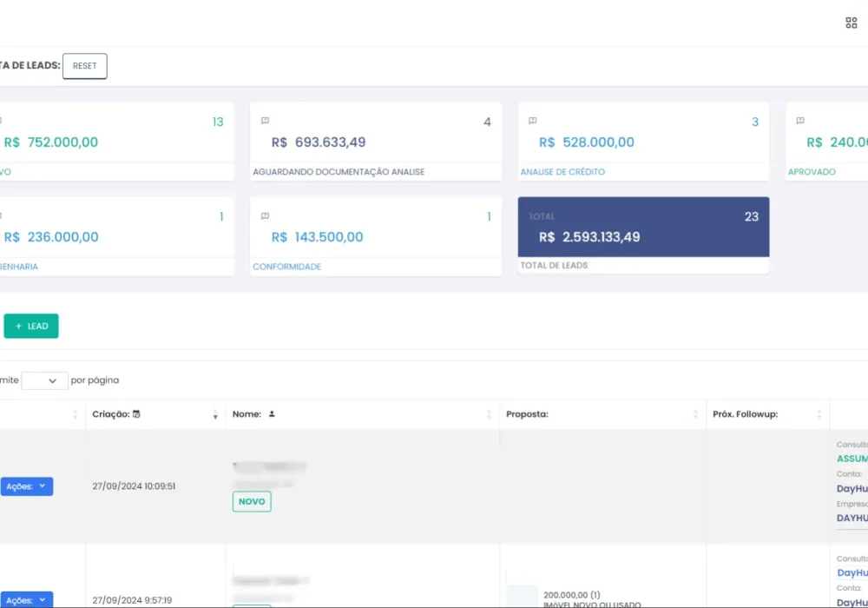The width and height of the screenshot is (868, 608).
Task: Open the per-page limit dropdown
Action: click(x=44, y=380)
